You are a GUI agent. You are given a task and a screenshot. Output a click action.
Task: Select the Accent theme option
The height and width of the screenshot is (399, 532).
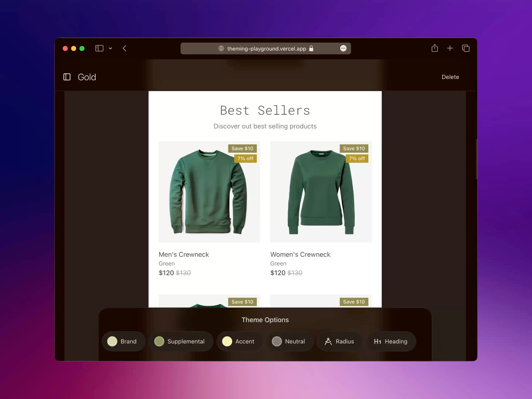[x=239, y=341]
